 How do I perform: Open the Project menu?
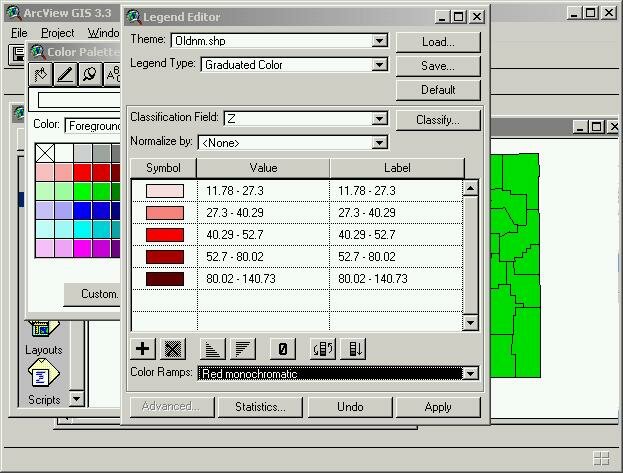(58, 33)
